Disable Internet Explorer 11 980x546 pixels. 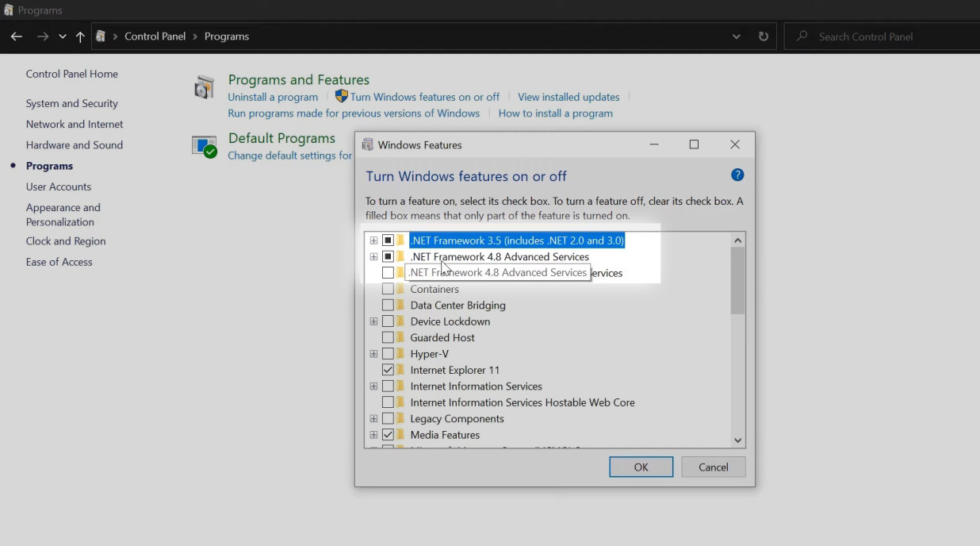click(x=389, y=369)
